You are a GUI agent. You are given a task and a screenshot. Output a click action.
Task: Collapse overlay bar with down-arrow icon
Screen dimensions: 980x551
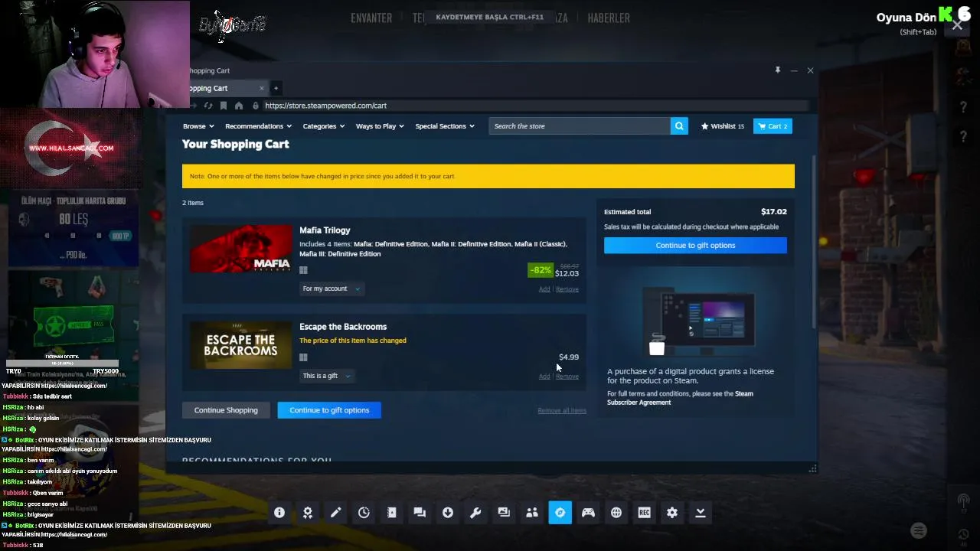[x=701, y=513]
